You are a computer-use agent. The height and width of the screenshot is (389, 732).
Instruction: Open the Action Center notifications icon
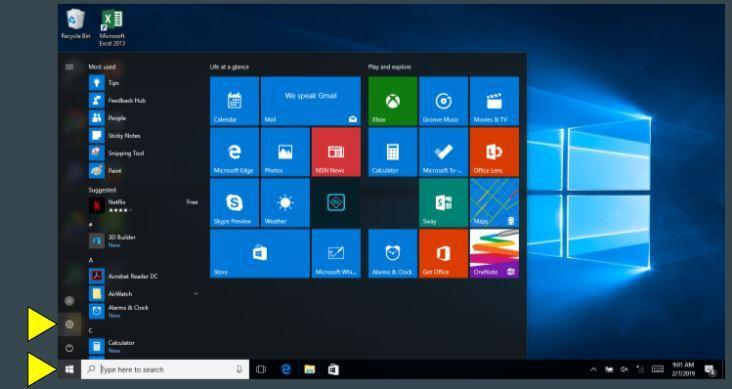[710, 370]
